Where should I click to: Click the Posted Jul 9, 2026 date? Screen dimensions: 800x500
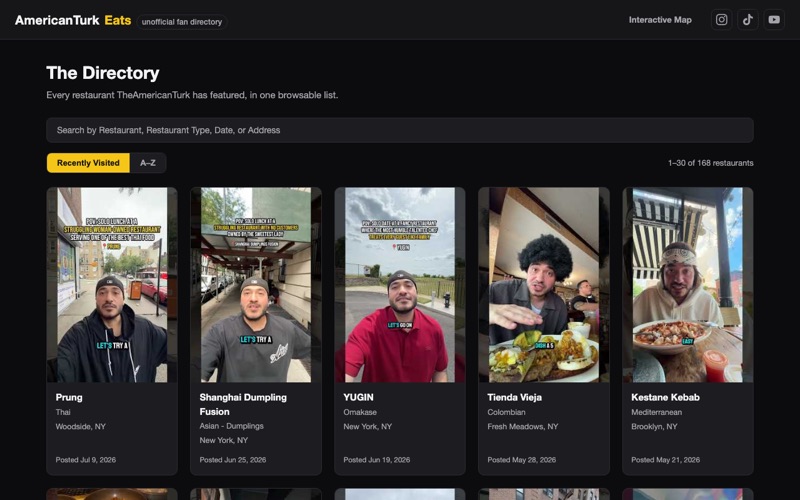pyautogui.click(x=86, y=460)
